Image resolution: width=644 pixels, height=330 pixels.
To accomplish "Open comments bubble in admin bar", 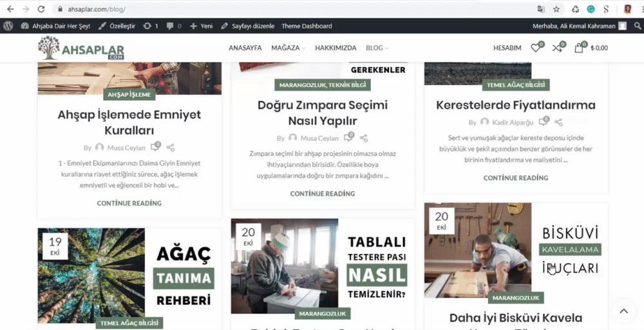I will pos(174,26).
